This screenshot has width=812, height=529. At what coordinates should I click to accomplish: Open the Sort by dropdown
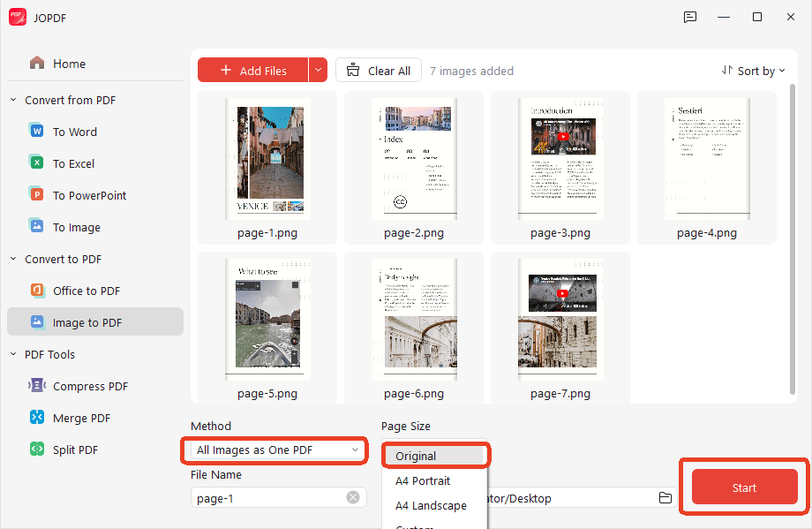pyautogui.click(x=754, y=71)
